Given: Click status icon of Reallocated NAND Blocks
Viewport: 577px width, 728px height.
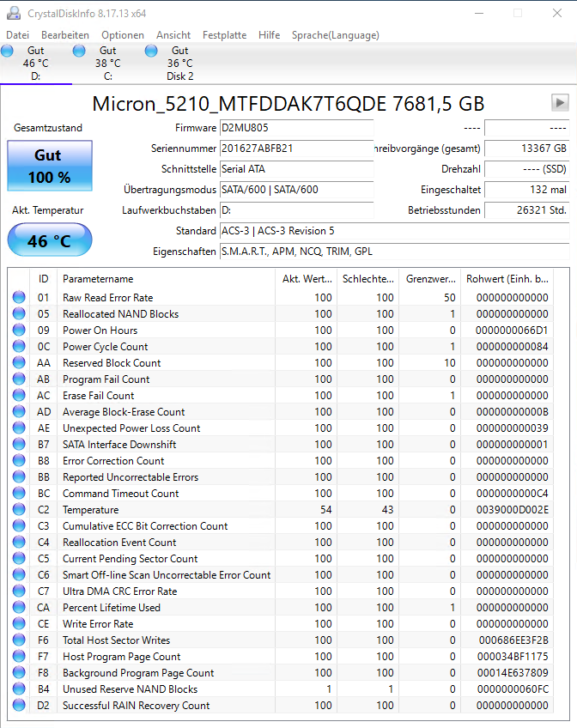Looking at the screenshot, I should (x=19, y=313).
